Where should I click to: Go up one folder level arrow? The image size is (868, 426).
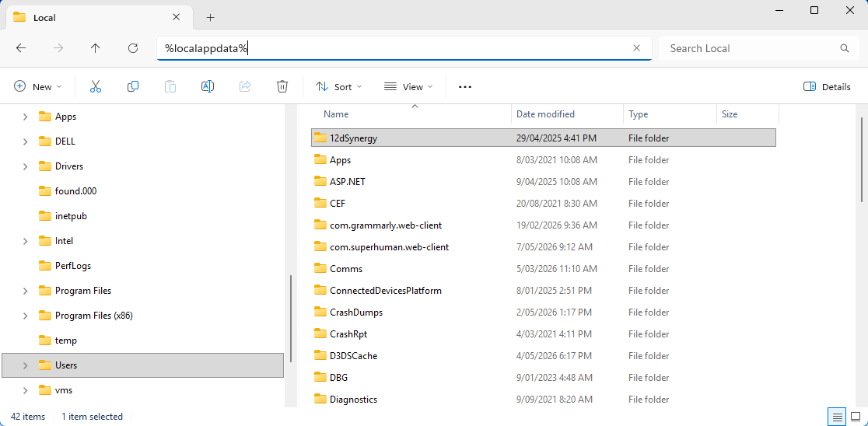[x=95, y=48]
